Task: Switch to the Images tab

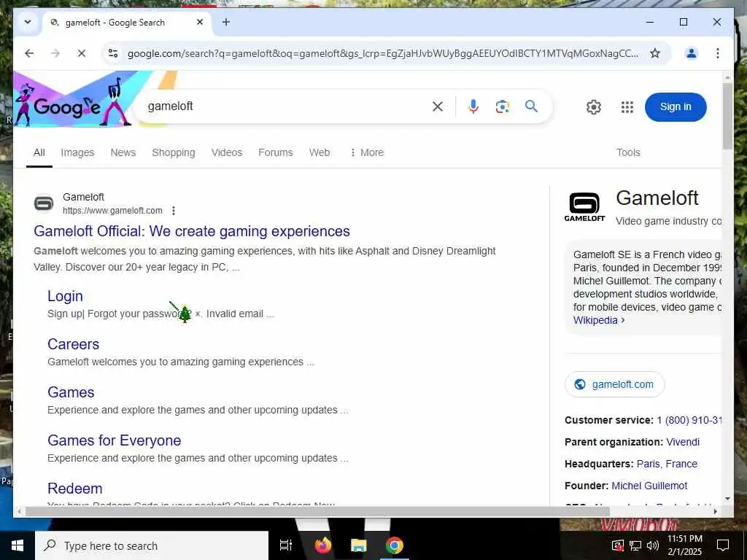Action: point(77,152)
